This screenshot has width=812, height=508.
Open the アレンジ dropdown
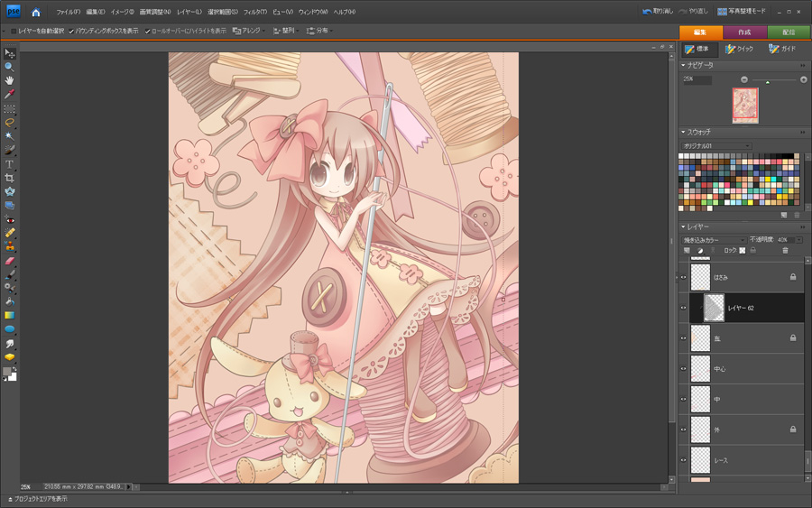click(249, 31)
